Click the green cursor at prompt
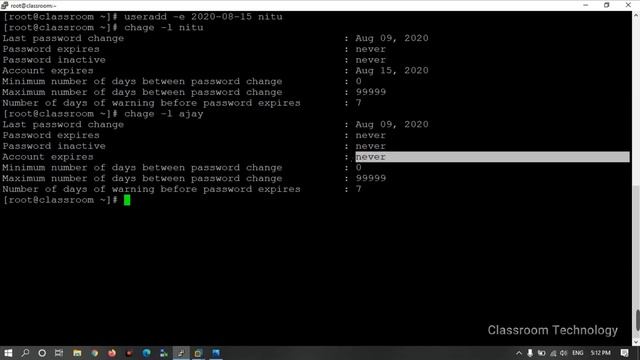 pyautogui.click(x=127, y=200)
